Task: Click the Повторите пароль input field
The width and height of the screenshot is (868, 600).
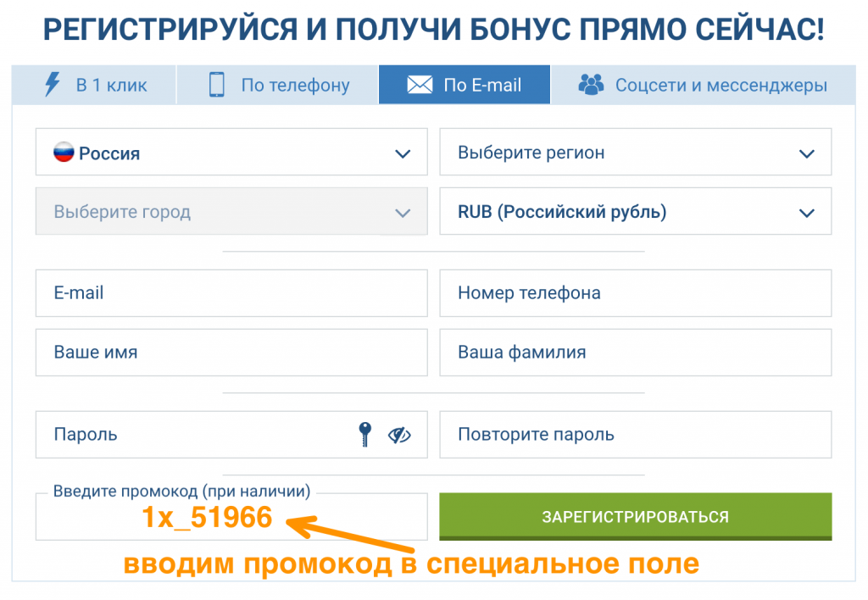Action: pyautogui.click(x=634, y=435)
